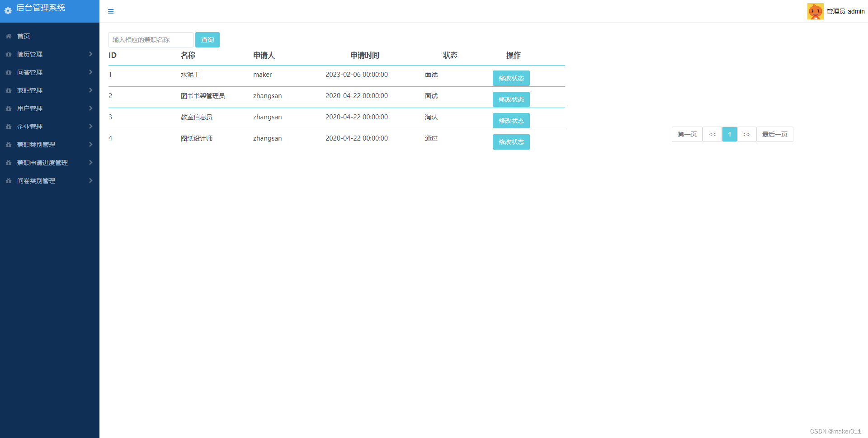Click the hamburger menu icon in top bar

pyautogui.click(x=111, y=11)
